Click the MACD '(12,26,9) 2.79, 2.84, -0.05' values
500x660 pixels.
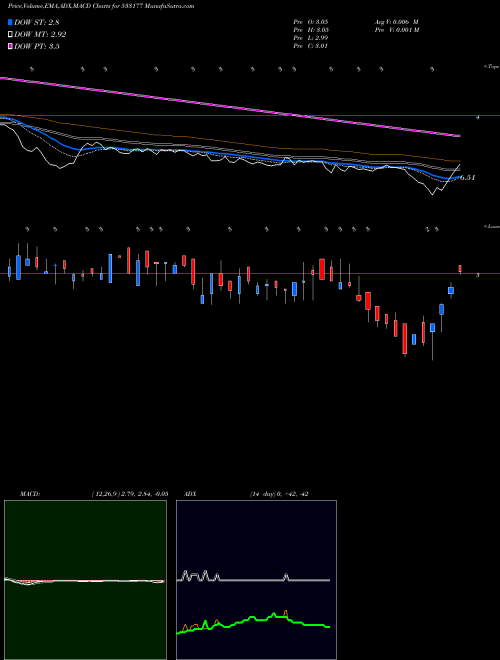[130, 494]
